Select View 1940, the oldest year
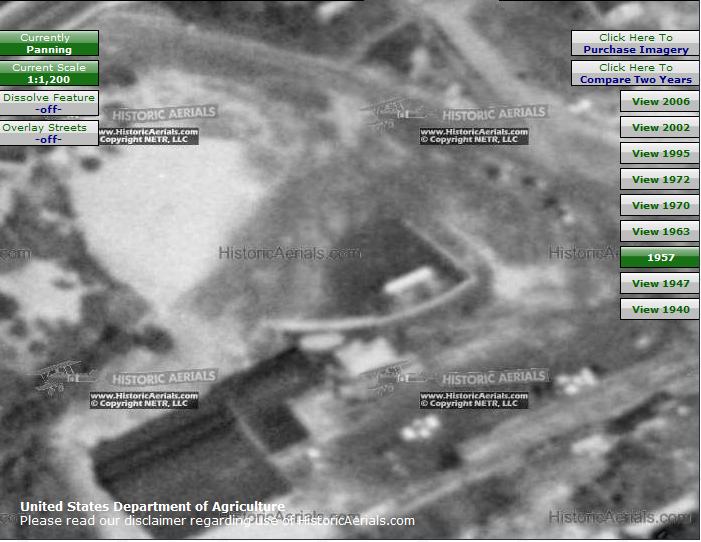 pos(660,310)
